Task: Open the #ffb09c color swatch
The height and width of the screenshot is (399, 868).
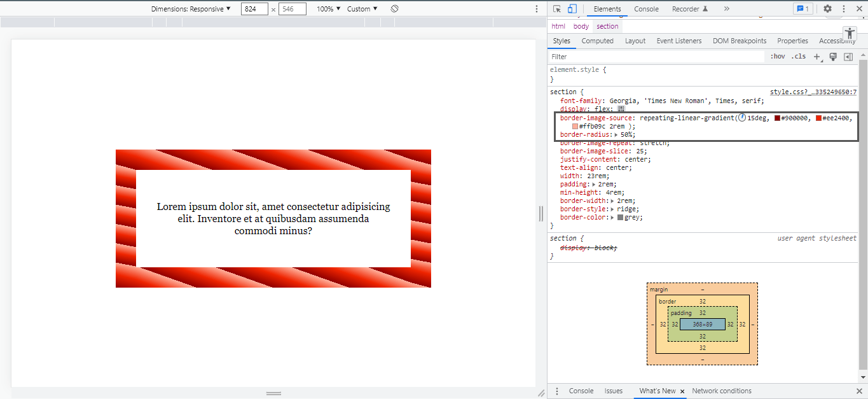Action: point(575,127)
